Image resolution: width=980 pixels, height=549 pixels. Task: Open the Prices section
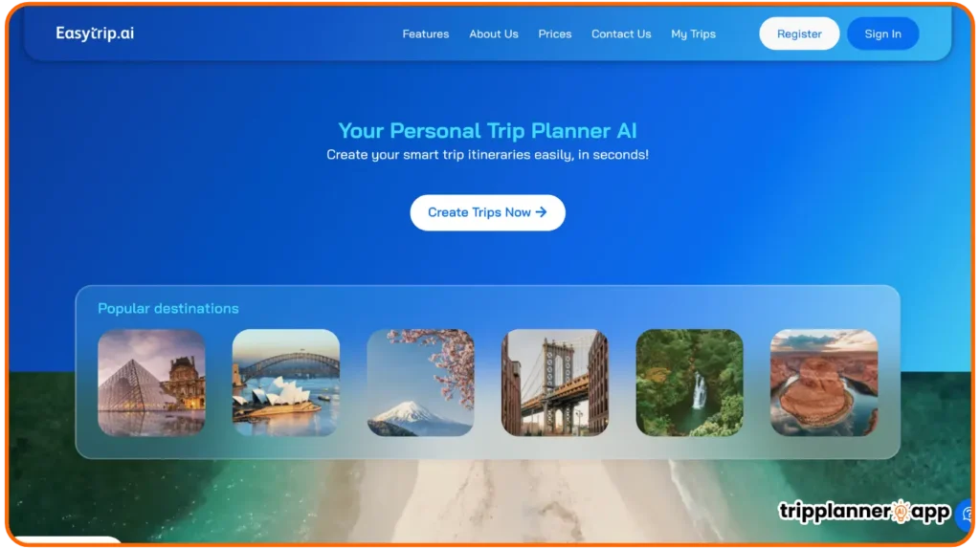click(x=555, y=34)
